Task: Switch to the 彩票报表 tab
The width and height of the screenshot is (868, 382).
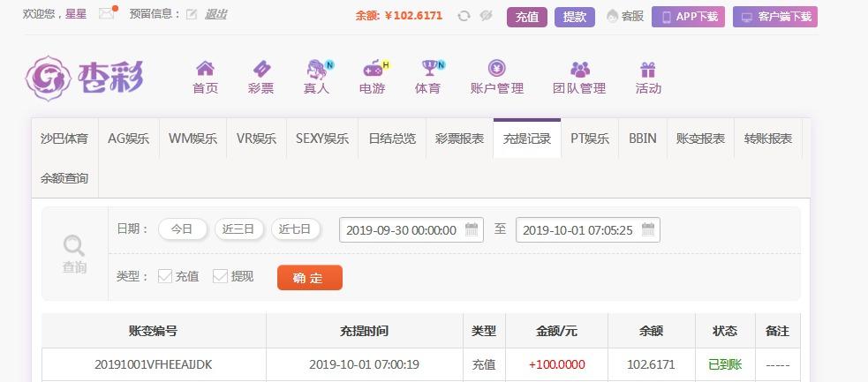Action: 459,139
